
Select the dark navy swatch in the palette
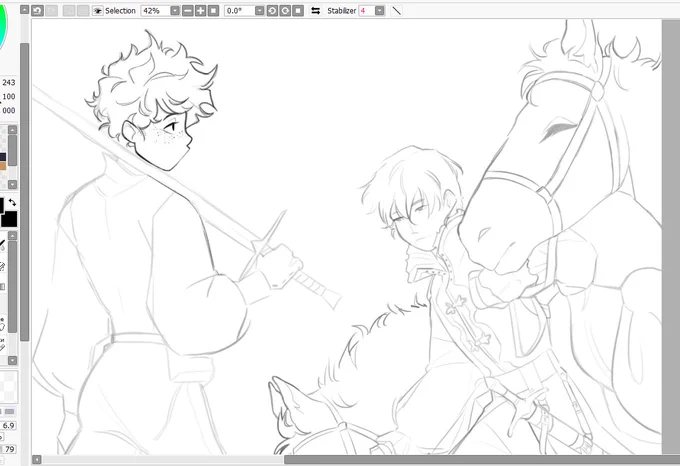point(3,157)
